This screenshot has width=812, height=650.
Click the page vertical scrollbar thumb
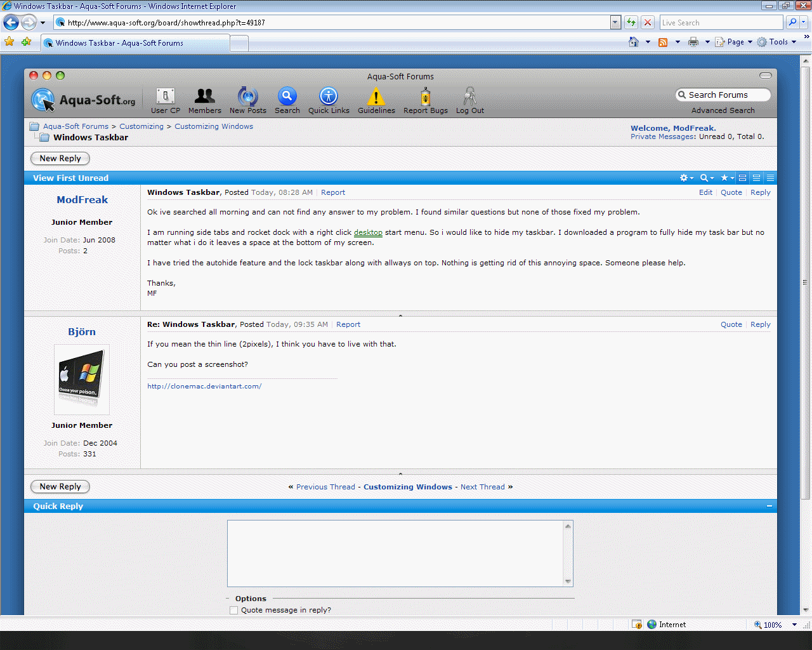(806, 282)
